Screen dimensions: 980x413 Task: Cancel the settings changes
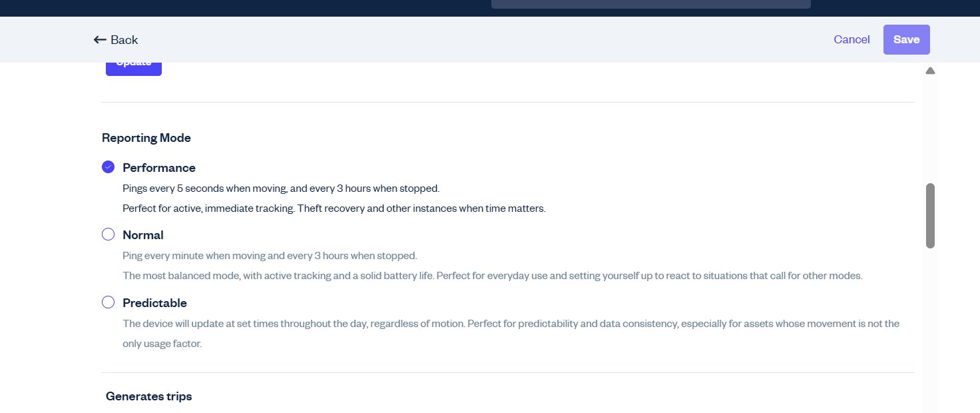852,39
